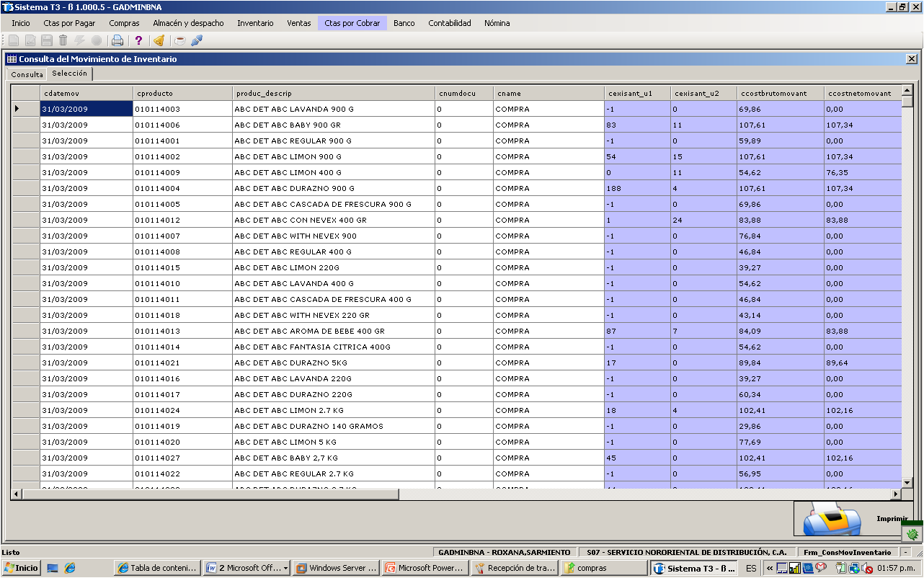
Task: Click the coffee cup toolbar icon
Action: (x=180, y=40)
